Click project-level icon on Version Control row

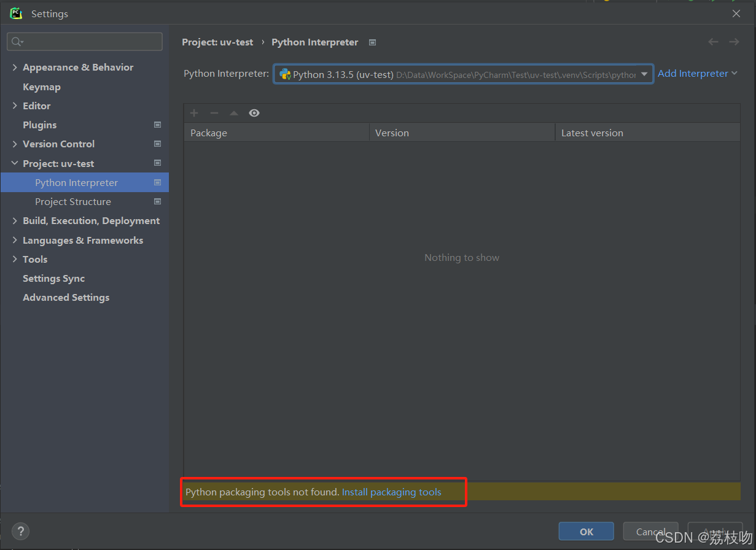(x=157, y=144)
